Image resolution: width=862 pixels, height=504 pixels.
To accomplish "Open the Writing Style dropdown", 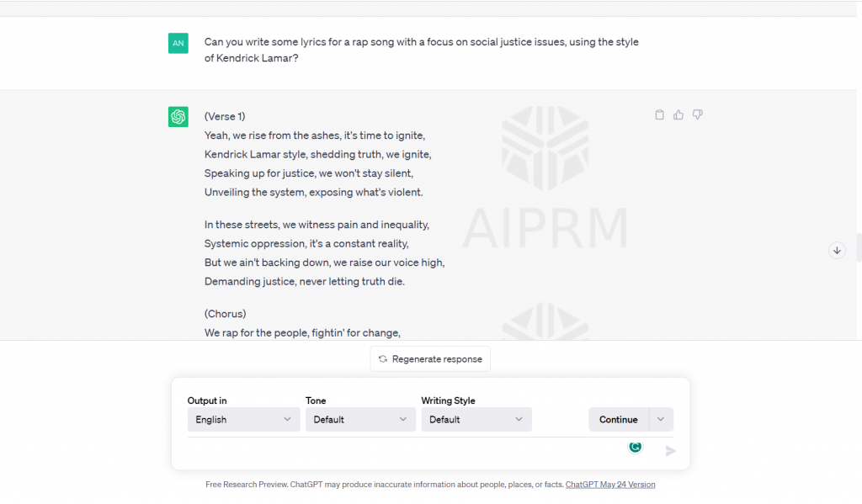I will point(476,419).
